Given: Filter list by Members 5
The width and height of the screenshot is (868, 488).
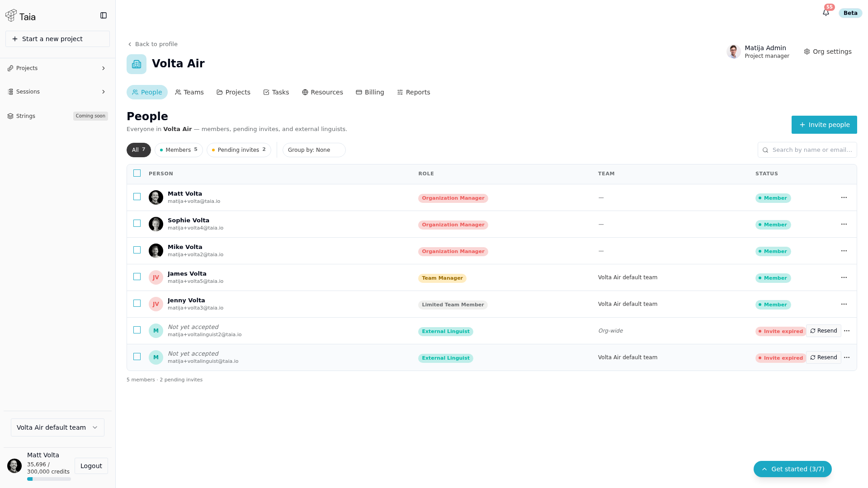Looking at the screenshot, I should (179, 150).
